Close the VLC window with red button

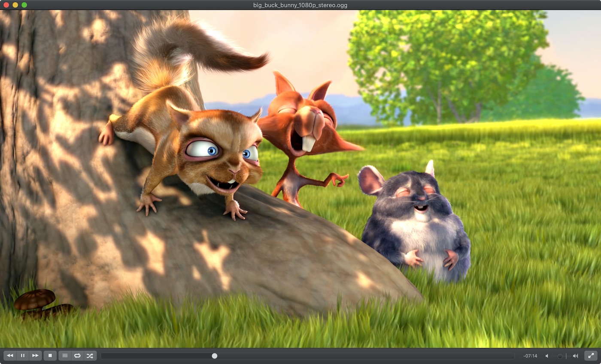pyautogui.click(x=6, y=5)
